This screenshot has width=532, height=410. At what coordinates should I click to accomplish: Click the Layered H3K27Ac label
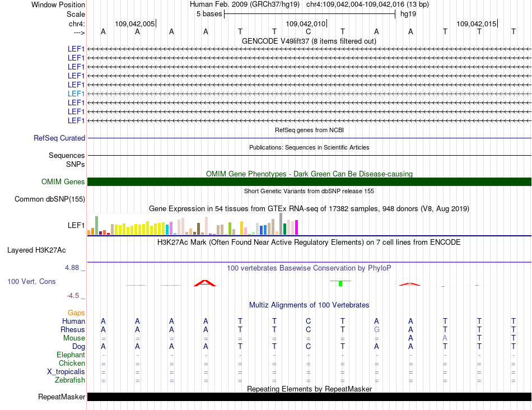click(x=36, y=250)
